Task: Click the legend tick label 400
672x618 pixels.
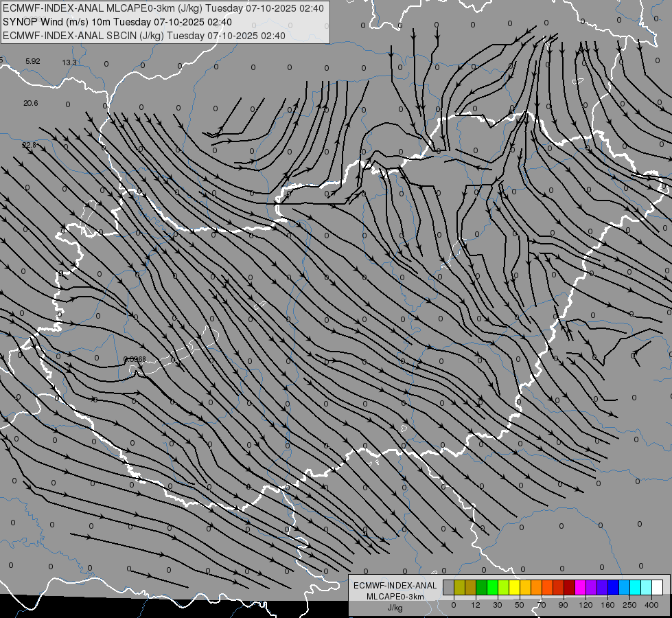Action: pyautogui.click(x=651, y=605)
